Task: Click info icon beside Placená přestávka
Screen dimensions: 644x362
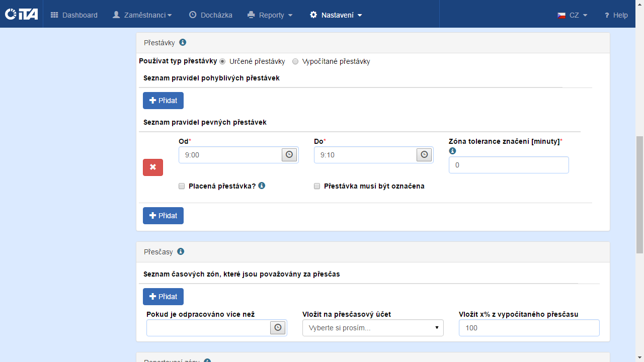Action: click(262, 186)
